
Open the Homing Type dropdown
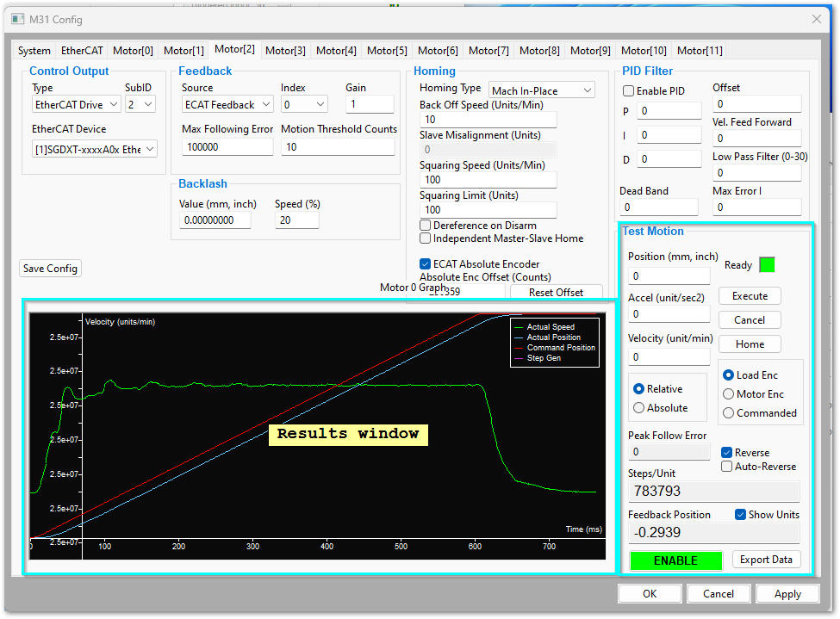pyautogui.click(x=542, y=90)
